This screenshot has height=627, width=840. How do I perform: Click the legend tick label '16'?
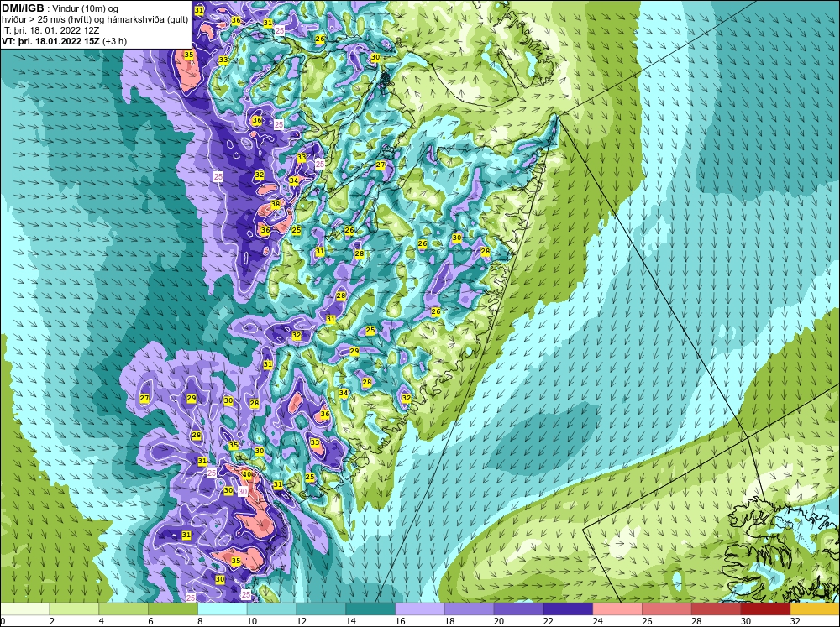click(400, 621)
